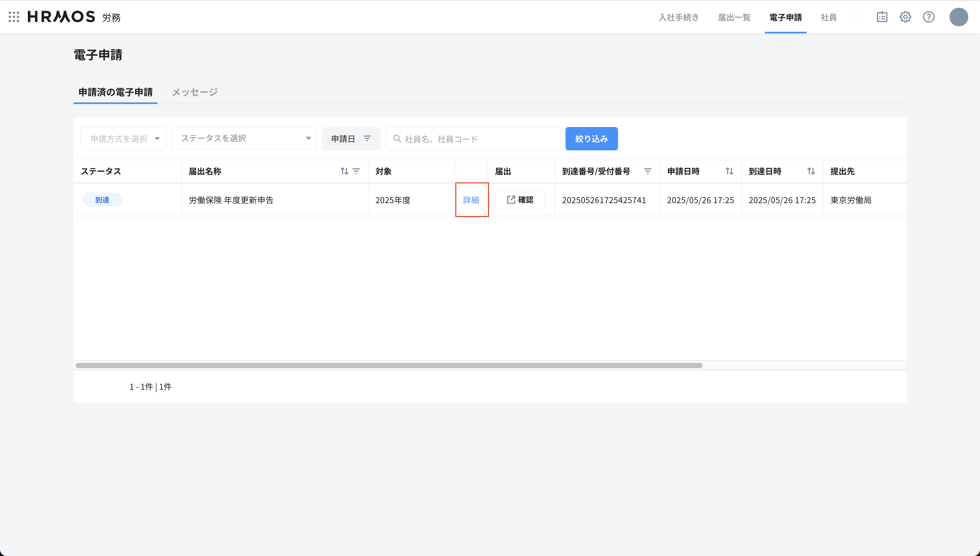Expand ステータスを選択 dropdown
This screenshot has height=556, width=980.
pyautogui.click(x=244, y=138)
